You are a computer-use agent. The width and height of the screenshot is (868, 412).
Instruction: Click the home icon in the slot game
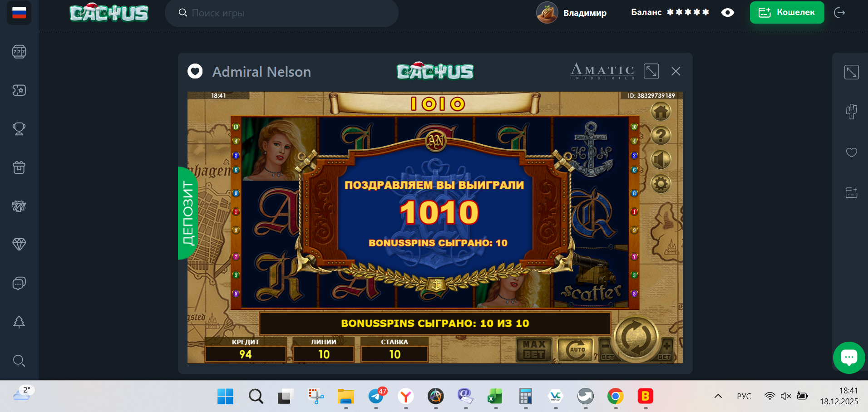pyautogui.click(x=661, y=111)
